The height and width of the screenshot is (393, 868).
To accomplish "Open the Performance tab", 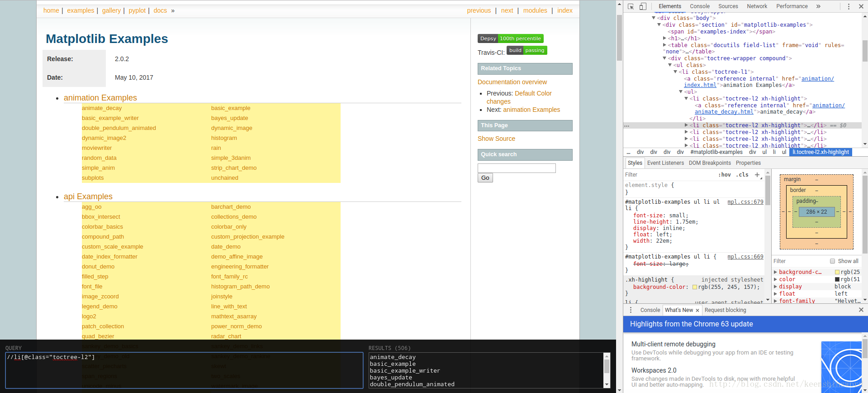I will (x=792, y=6).
